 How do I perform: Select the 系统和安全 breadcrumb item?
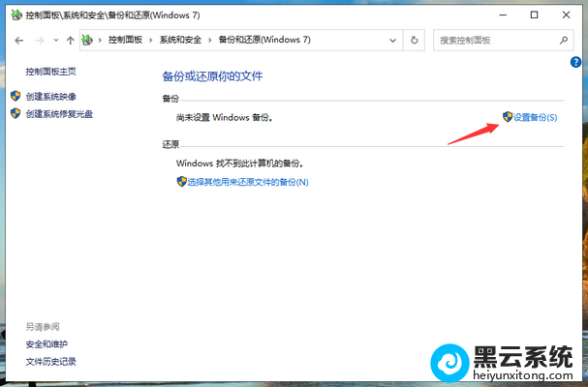(x=181, y=41)
